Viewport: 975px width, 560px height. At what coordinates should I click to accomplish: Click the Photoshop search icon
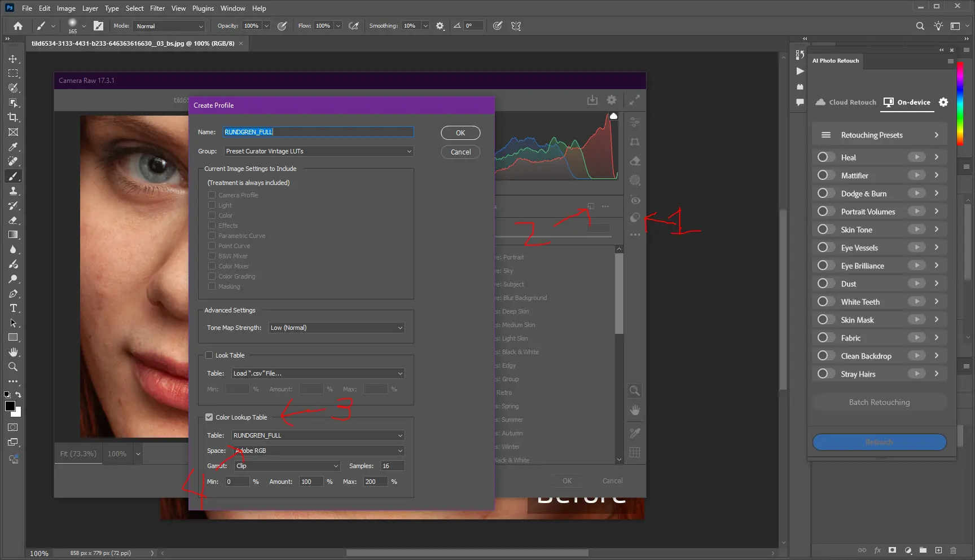click(920, 26)
